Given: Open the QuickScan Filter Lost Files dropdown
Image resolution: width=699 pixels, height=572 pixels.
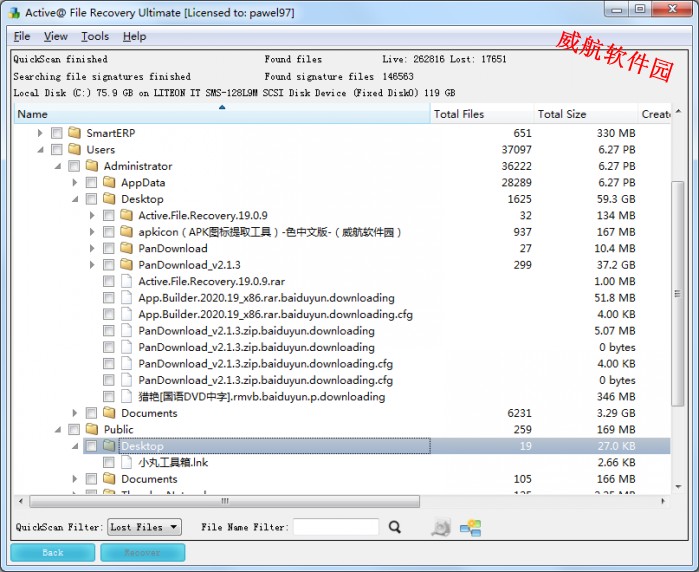Looking at the screenshot, I should coord(144,527).
